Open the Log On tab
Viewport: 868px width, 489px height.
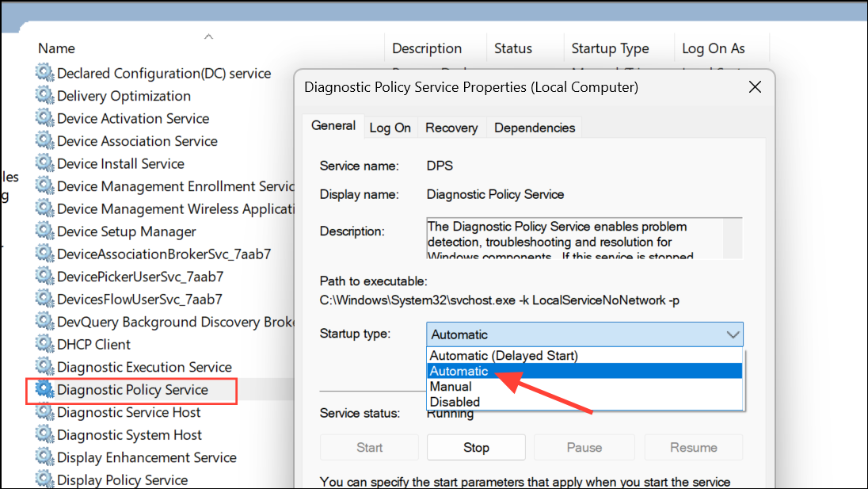tap(390, 128)
